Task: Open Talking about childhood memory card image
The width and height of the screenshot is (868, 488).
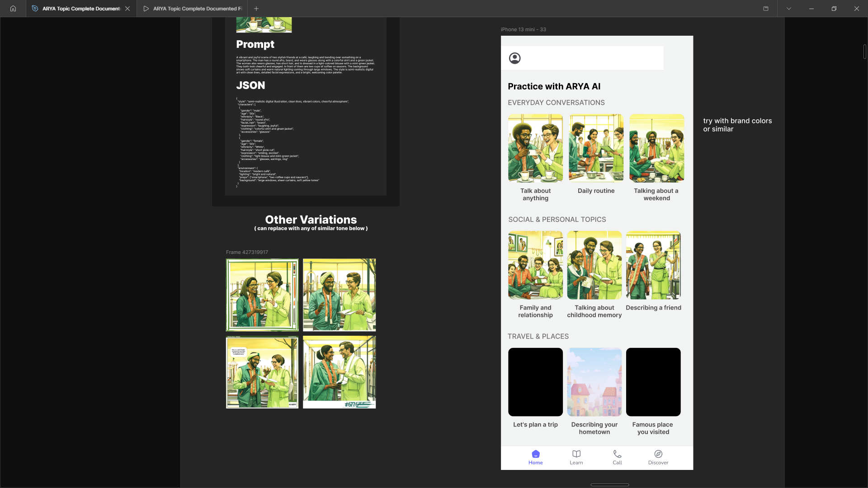Action: [x=594, y=265]
